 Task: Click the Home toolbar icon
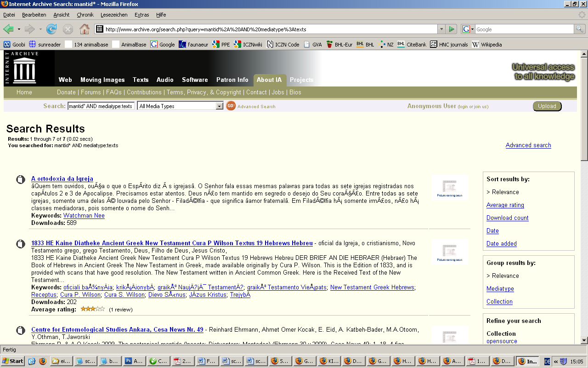coord(85,29)
